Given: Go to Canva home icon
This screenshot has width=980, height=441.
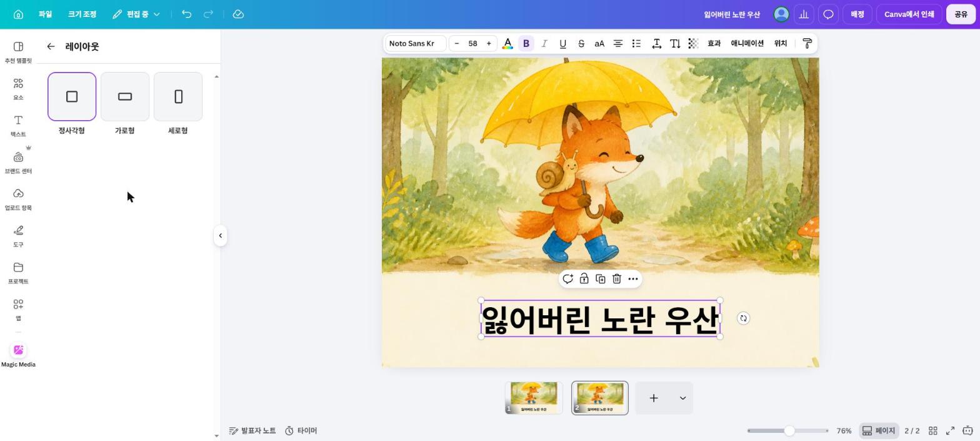Looking at the screenshot, I should [x=18, y=14].
